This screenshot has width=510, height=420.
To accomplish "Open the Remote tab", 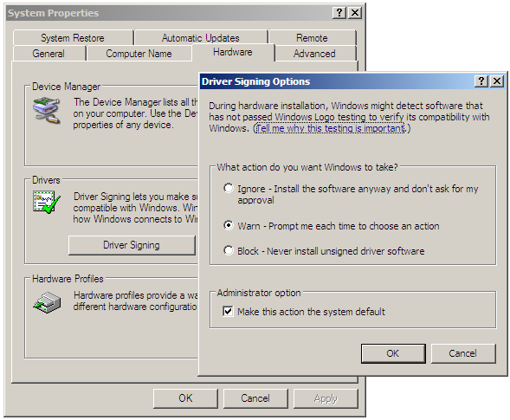I will pyautogui.click(x=312, y=38).
